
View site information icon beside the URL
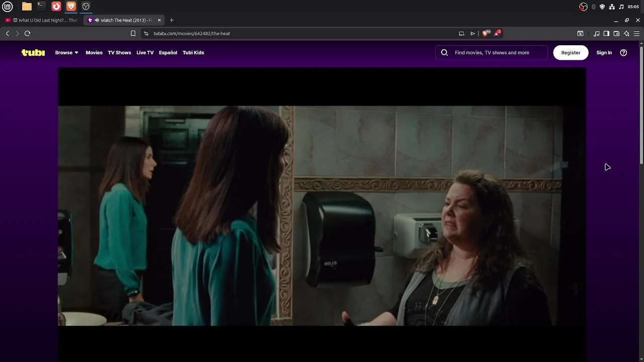point(146,33)
